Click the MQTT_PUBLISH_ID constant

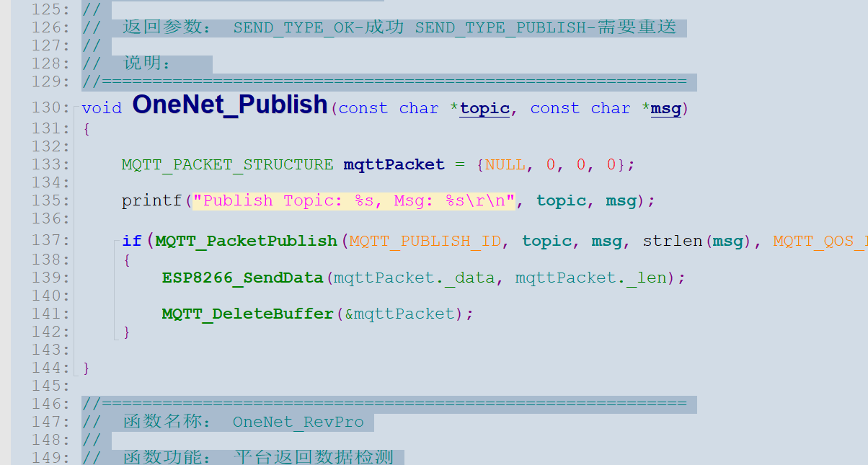click(x=425, y=241)
